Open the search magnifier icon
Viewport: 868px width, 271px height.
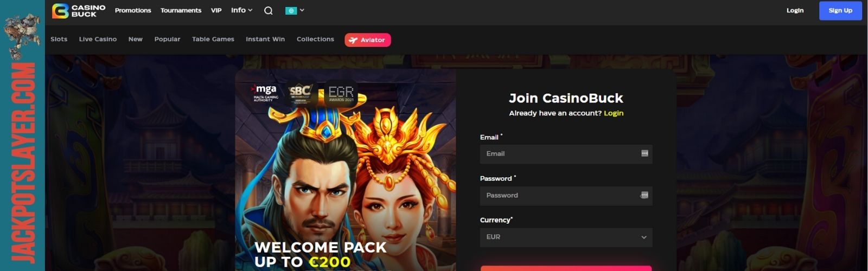click(269, 10)
